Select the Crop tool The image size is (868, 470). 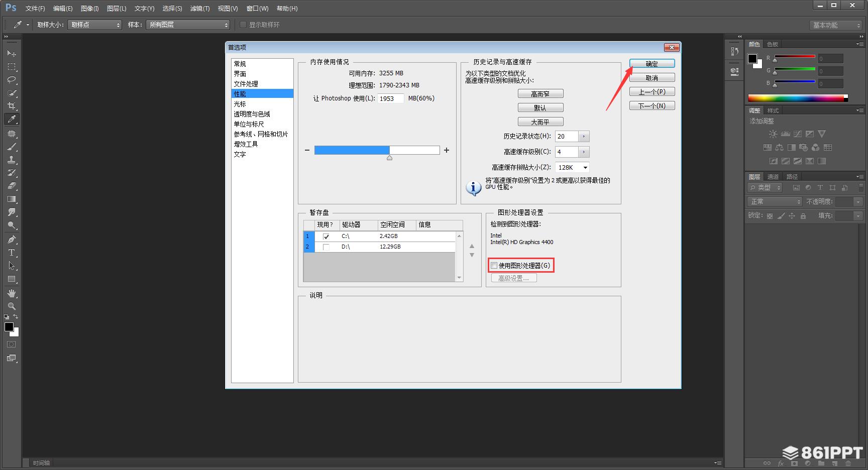point(12,106)
